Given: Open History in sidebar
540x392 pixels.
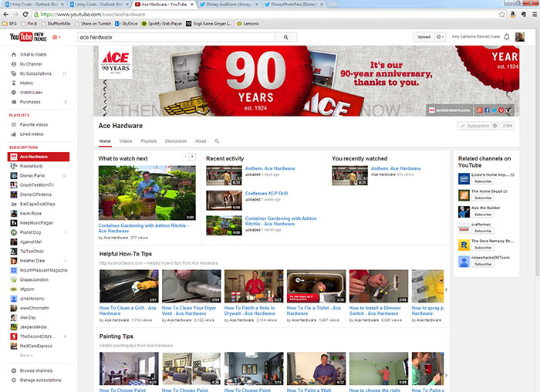Looking at the screenshot, I should (x=26, y=83).
